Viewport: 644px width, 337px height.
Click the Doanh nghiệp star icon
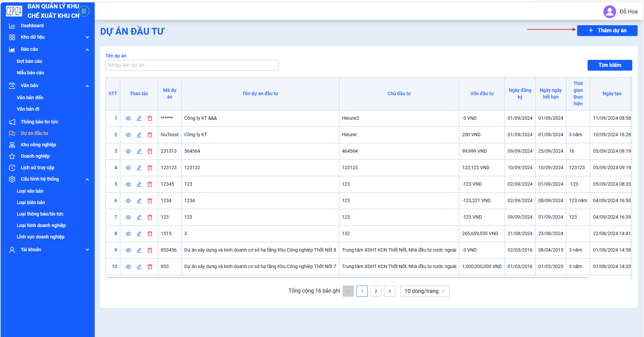pyautogui.click(x=12, y=156)
